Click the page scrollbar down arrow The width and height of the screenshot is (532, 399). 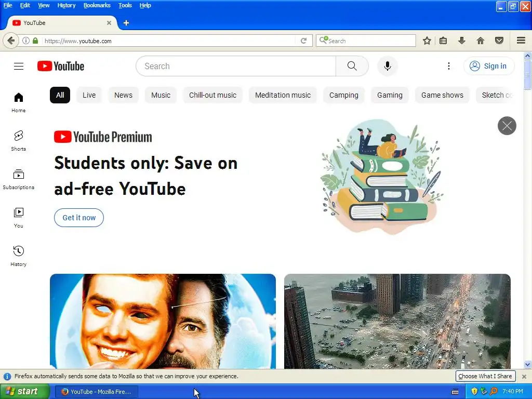click(x=528, y=364)
